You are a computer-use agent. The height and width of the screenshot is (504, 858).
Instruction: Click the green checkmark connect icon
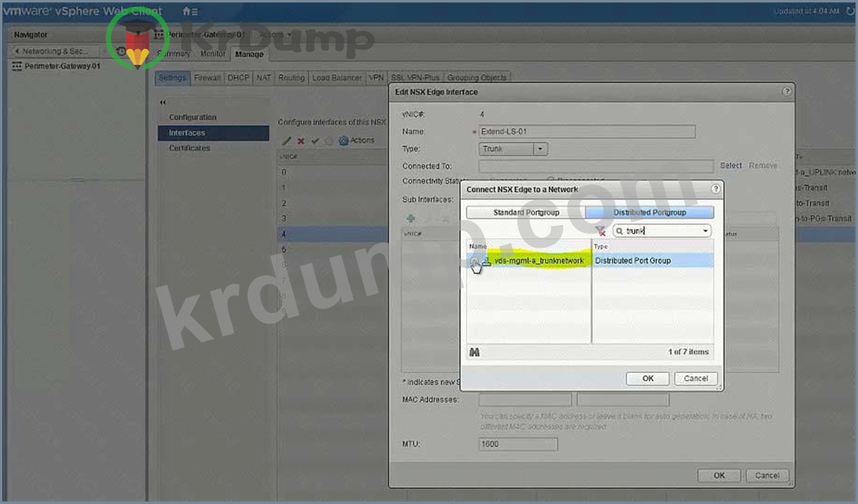click(316, 141)
